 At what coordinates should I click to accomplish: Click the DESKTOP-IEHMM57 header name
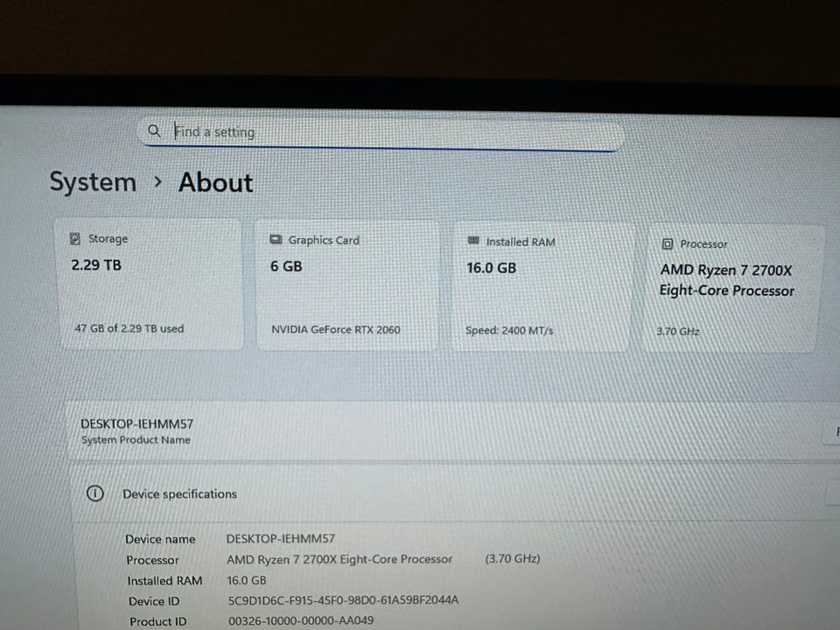coord(136,423)
